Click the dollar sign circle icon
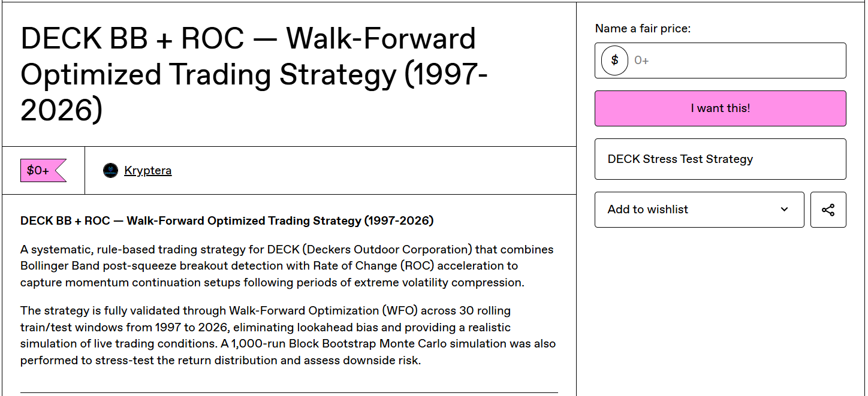The height and width of the screenshot is (396, 868). click(614, 61)
